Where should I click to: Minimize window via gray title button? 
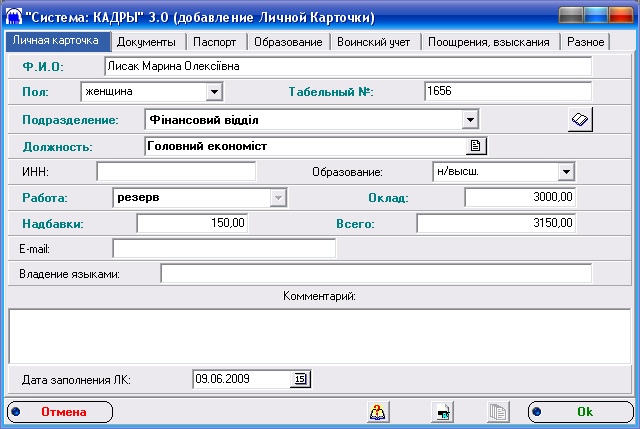coord(571,16)
